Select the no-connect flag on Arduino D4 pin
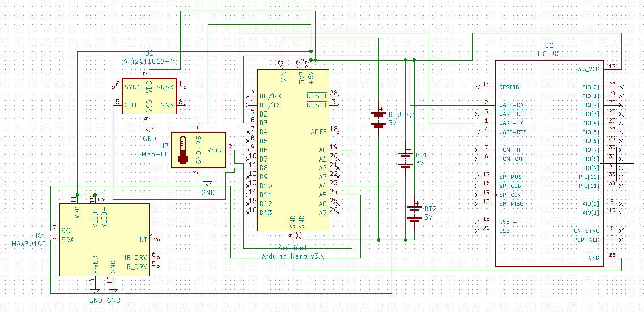This screenshot has height=312, width=644. [x=248, y=132]
